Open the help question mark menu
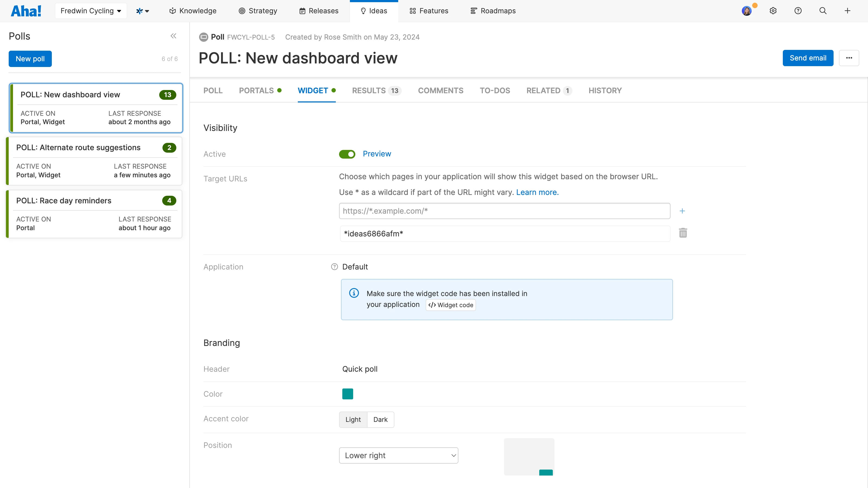Screen dimensions: 868x488 (x=797, y=11)
